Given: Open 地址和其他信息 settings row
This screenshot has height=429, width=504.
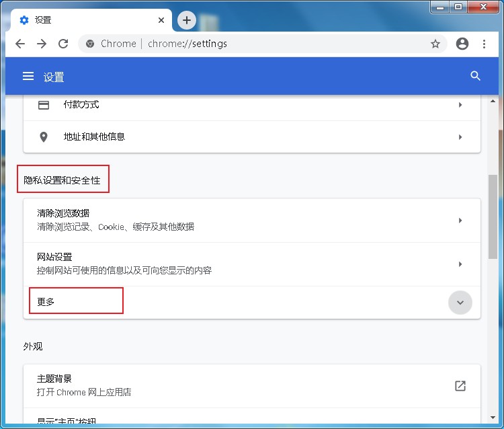Looking at the screenshot, I should tap(252, 137).
